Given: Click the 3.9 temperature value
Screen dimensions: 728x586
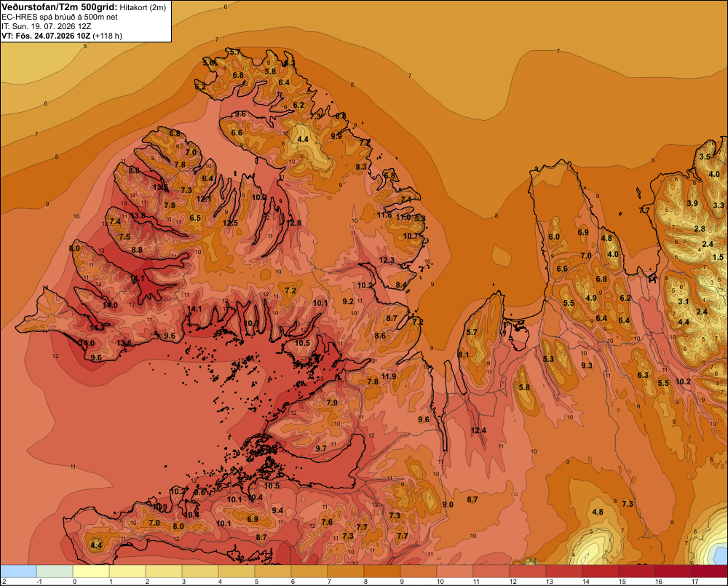Looking at the screenshot, I should tap(692, 203).
